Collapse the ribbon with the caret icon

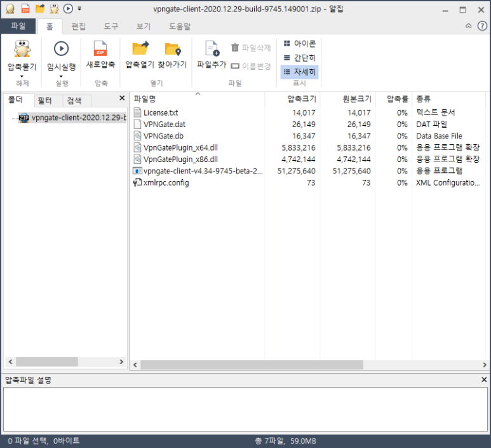[469, 26]
